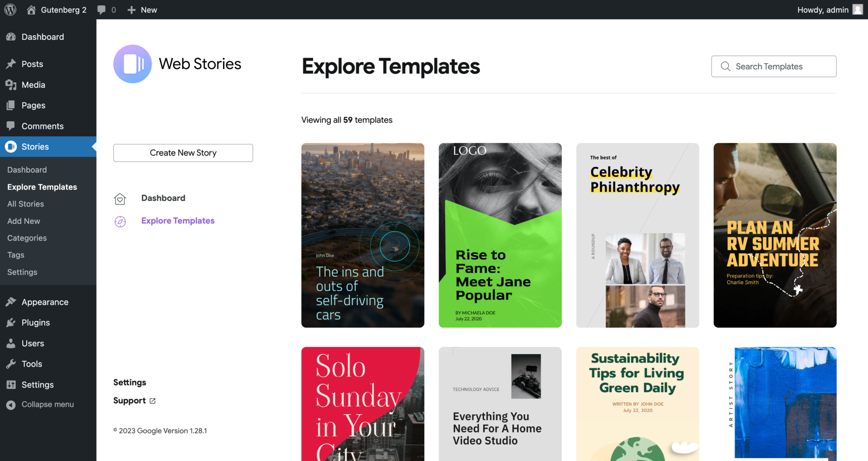
Task: Open the Celebrity Philanthropy template
Action: tap(637, 235)
